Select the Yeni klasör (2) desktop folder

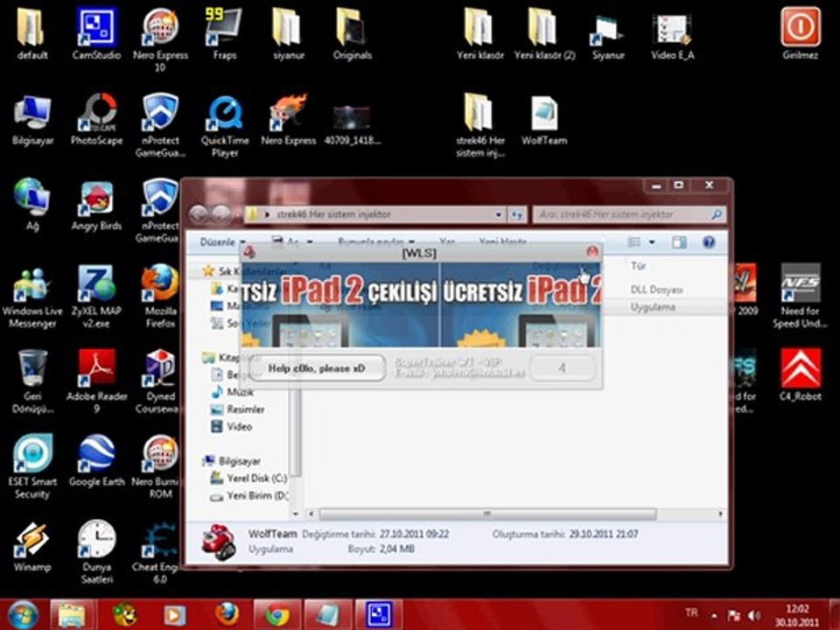pos(544,33)
